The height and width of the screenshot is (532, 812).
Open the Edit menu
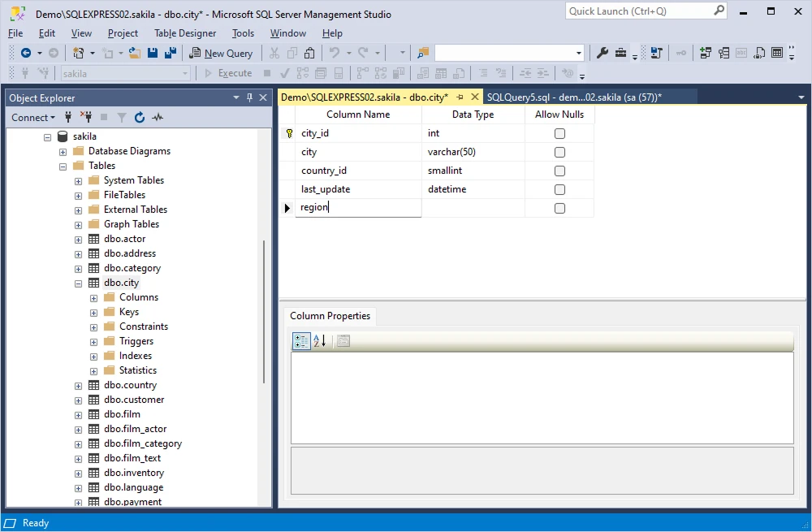(46, 33)
